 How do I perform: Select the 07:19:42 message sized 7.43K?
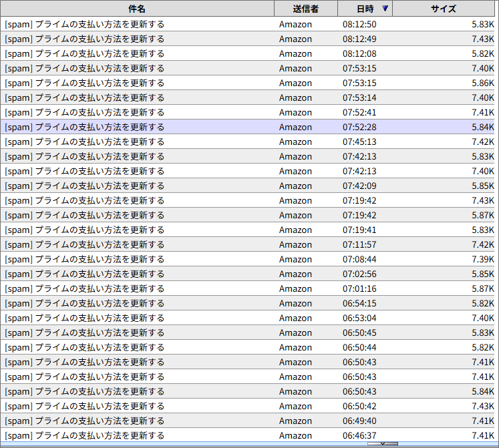(x=248, y=200)
